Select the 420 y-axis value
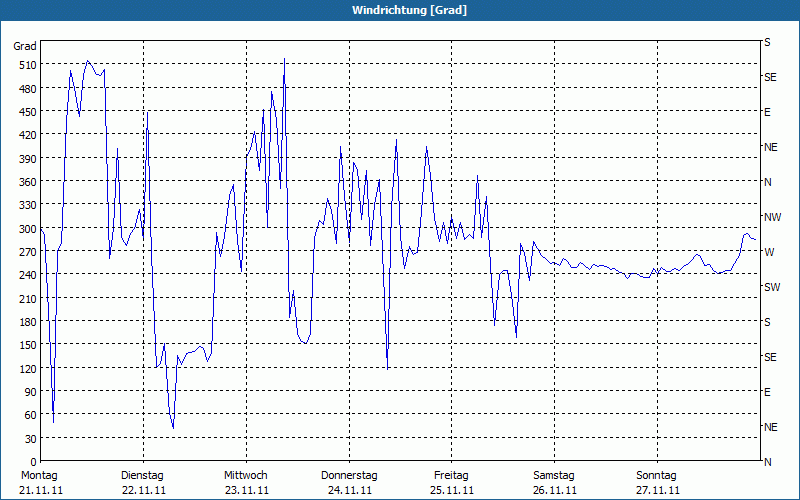The width and height of the screenshot is (800, 500). click(x=28, y=135)
